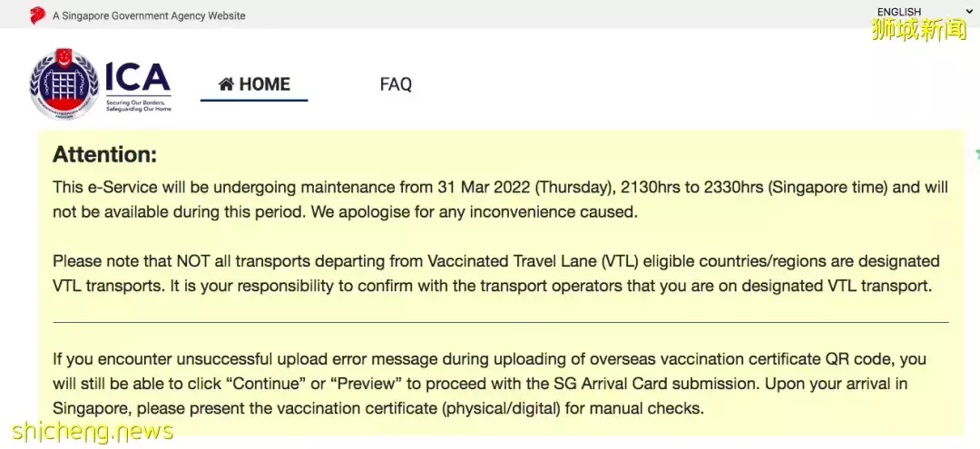Click the ICA crest emblem logo
The height and width of the screenshot is (449, 980).
pyautogui.click(x=64, y=84)
